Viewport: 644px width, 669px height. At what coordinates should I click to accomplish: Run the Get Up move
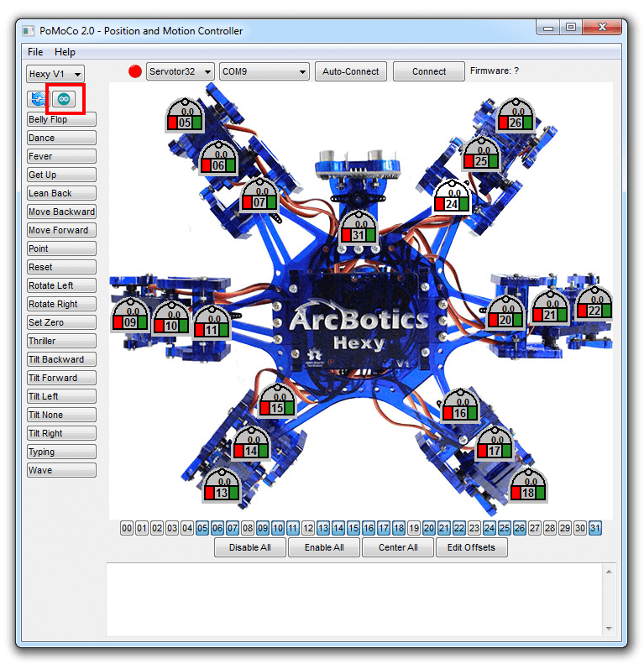pos(61,175)
